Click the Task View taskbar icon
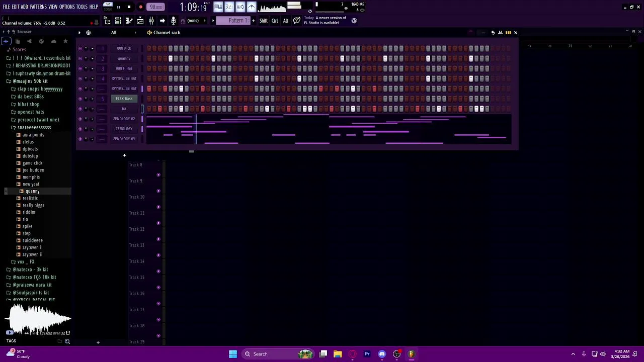 click(x=324, y=354)
